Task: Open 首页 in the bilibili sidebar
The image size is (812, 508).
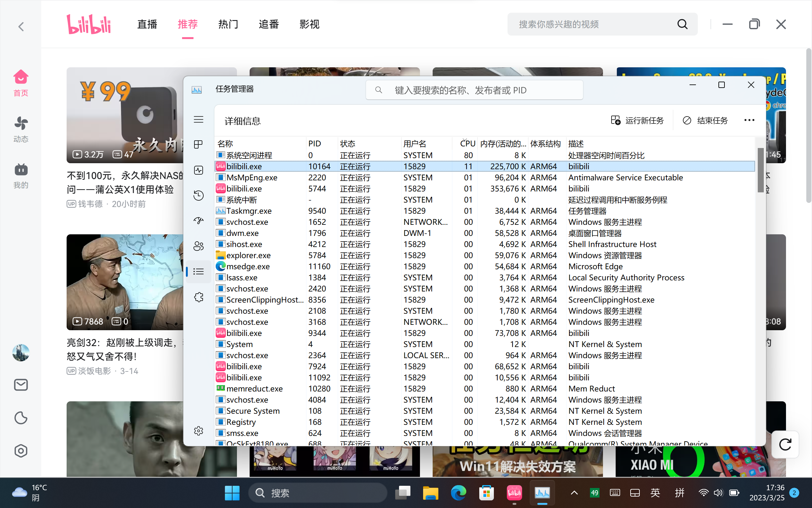Action: click(21, 83)
